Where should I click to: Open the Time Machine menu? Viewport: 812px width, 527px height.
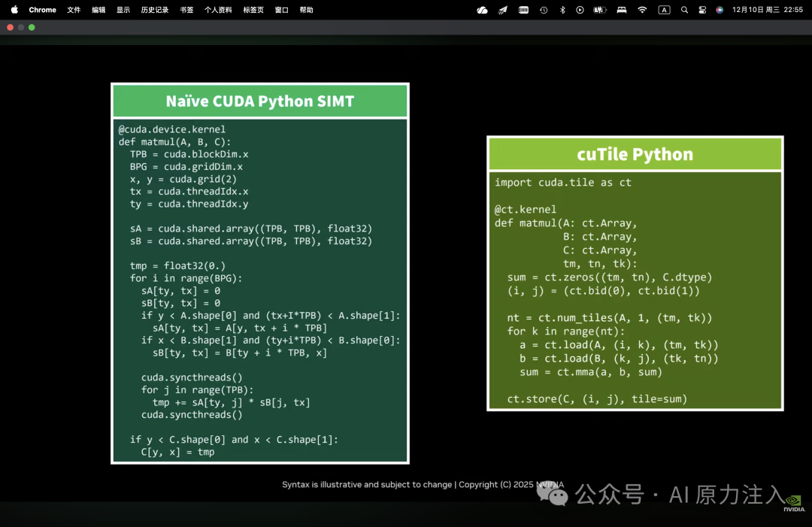pyautogui.click(x=544, y=10)
